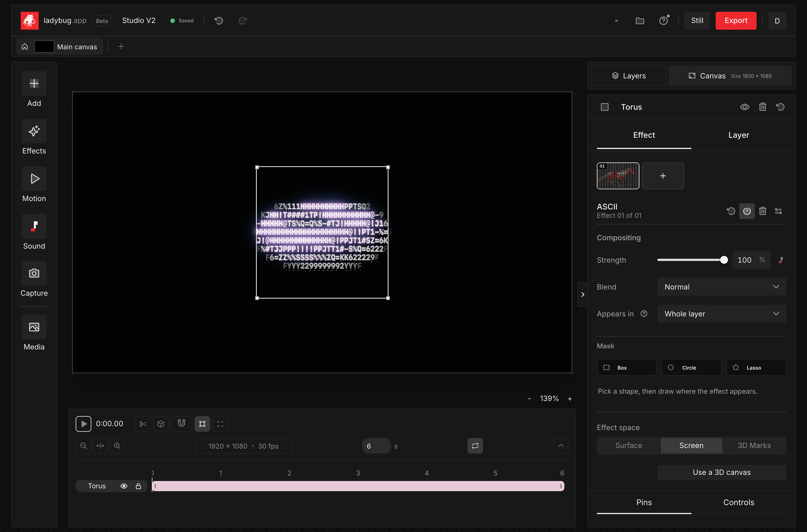This screenshot has width=807, height=532.
Task: Toggle magnet snapping in timeline
Action: point(182,424)
